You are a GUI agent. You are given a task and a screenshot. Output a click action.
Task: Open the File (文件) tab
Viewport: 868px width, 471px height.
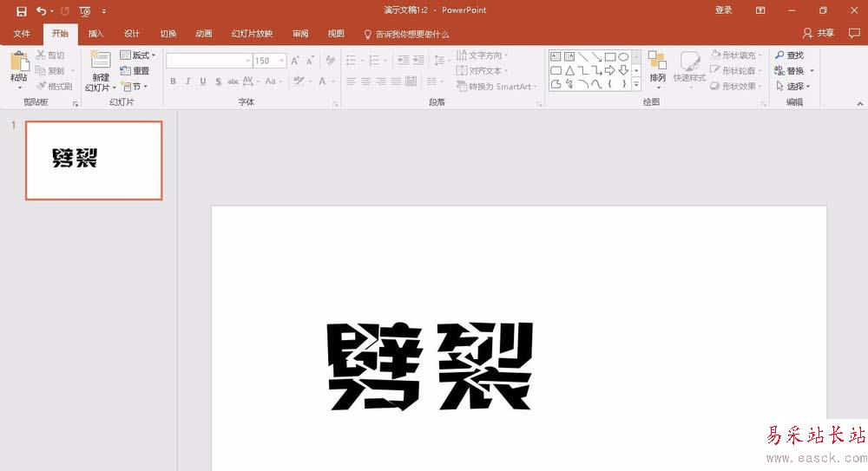[x=22, y=34]
